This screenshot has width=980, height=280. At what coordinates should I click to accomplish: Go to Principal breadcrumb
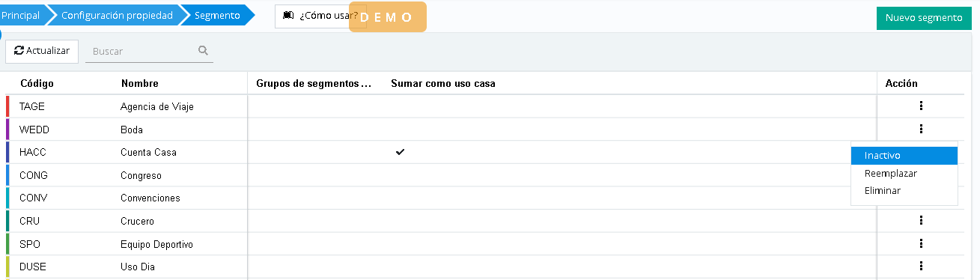click(21, 15)
